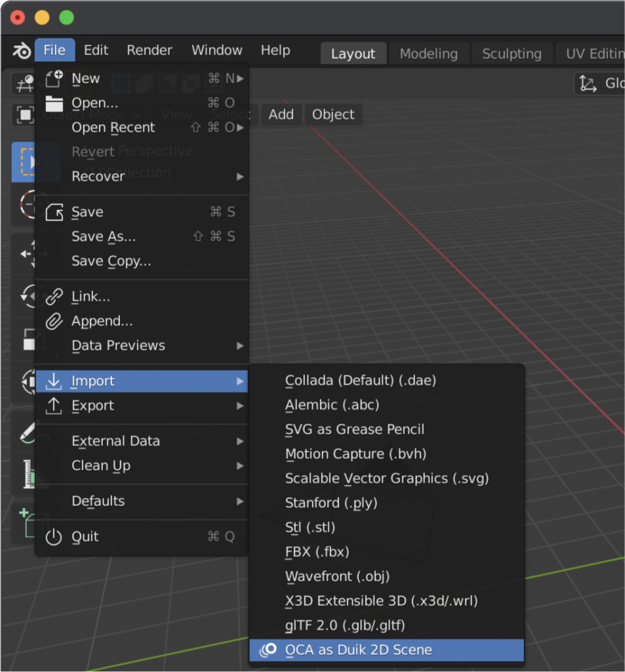625x672 pixels.
Task: Select Motion Capture (.bvh) import option
Action: pyautogui.click(x=387, y=454)
